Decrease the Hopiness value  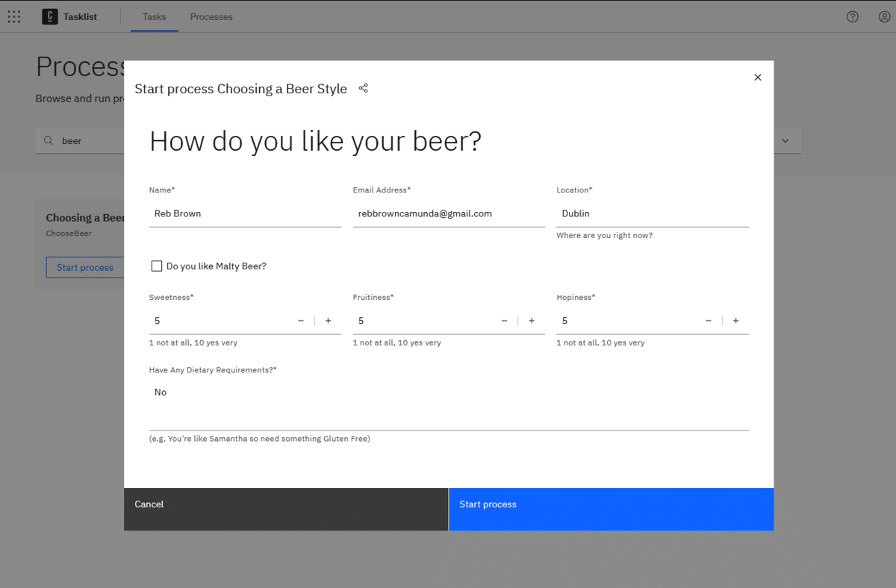709,321
